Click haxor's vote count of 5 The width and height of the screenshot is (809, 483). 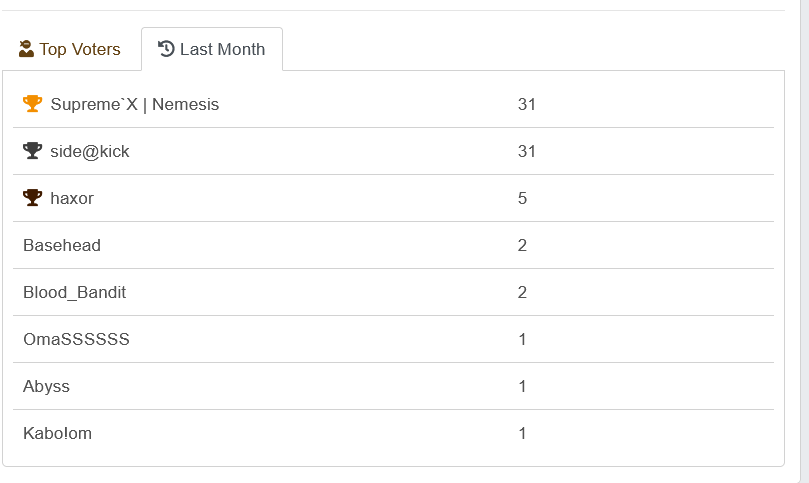coord(522,198)
